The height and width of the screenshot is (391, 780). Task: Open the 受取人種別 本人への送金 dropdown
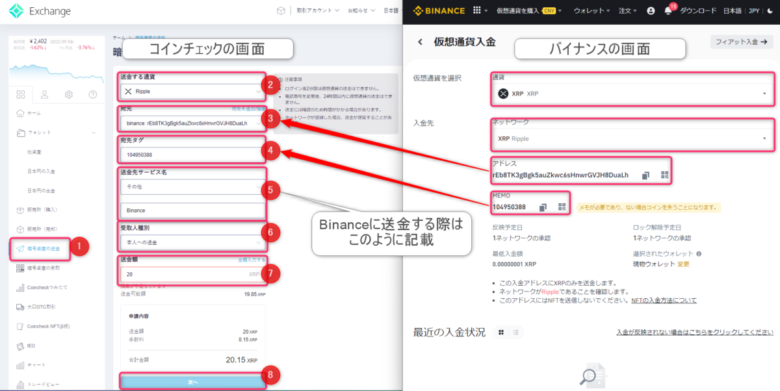click(192, 242)
